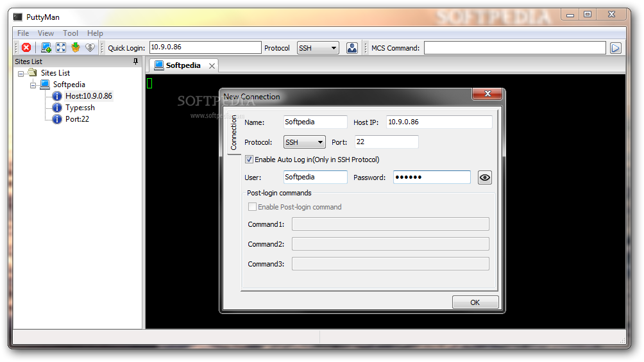Click the Name field in the dialog

click(x=315, y=122)
